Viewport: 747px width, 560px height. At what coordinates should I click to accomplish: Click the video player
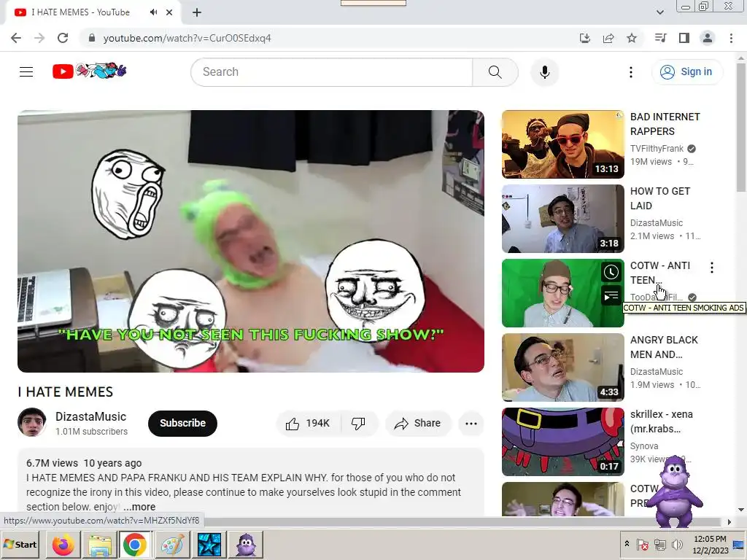click(x=251, y=241)
